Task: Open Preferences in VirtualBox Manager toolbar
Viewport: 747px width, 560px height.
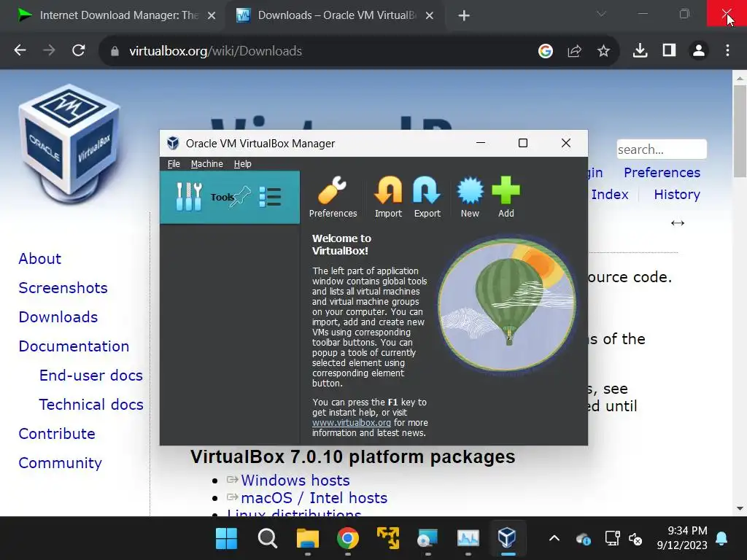Action: point(333,197)
